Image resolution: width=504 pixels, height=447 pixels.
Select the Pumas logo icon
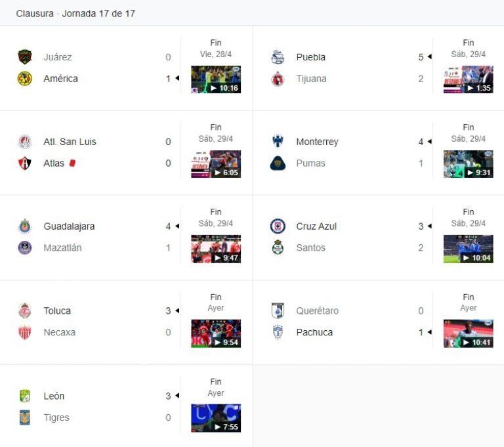[x=278, y=163]
